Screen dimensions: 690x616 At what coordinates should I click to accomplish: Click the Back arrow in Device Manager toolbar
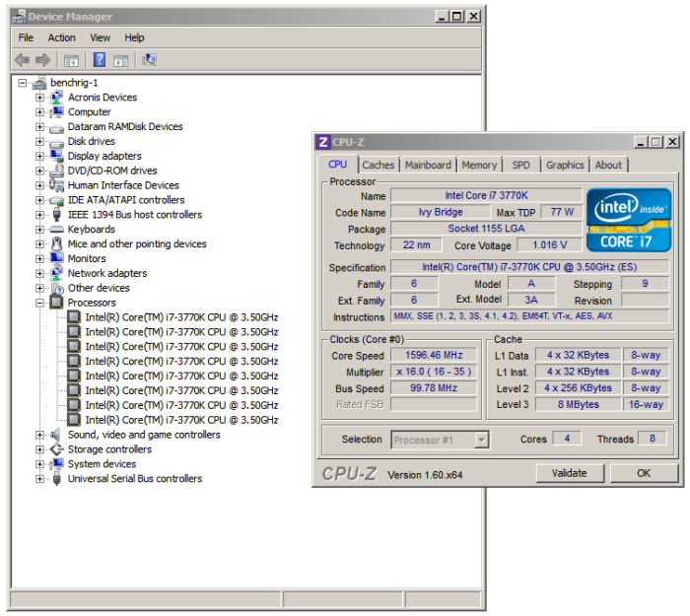pos(22,59)
